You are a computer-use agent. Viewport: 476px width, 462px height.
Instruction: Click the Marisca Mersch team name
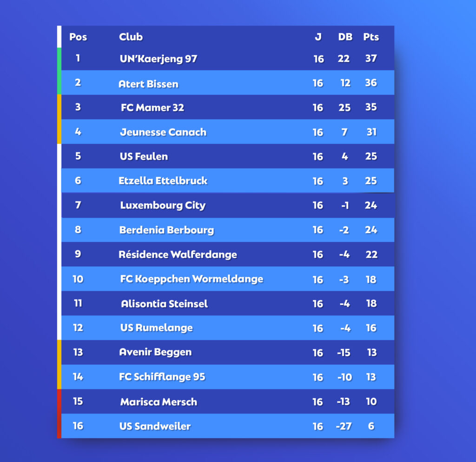click(159, 402)
